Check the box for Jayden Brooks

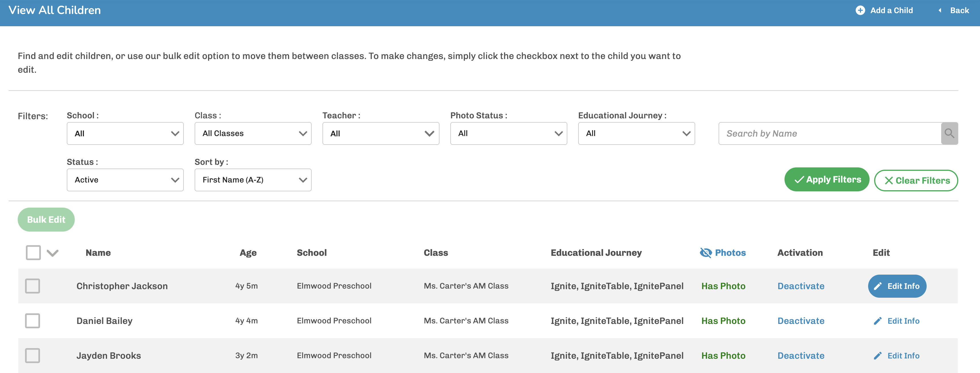(32, 356)
